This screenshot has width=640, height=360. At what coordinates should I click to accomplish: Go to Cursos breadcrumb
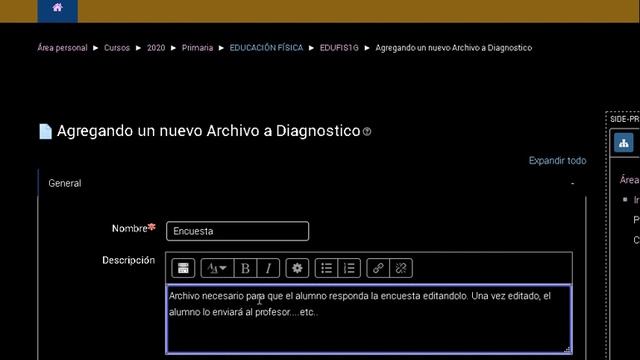[117, 48]
